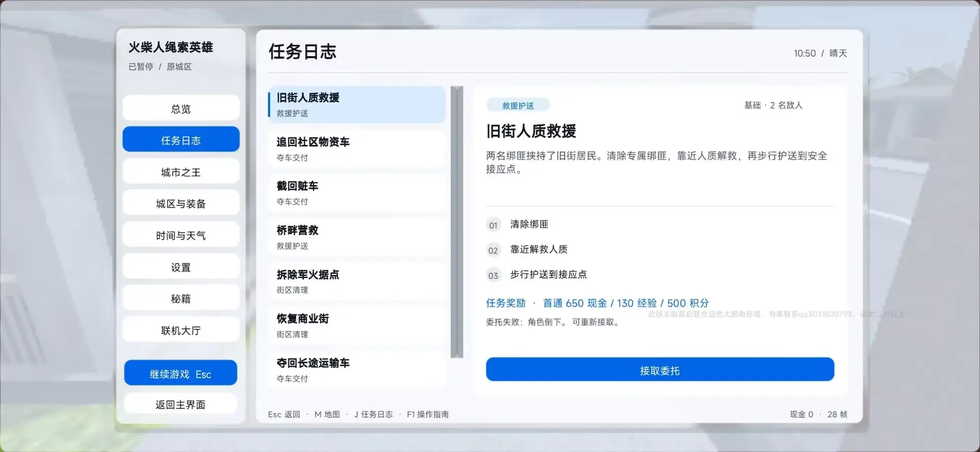The width and height of the screenshot is (980, 452).
Task: Select the 桥畔营救 mission
Action: (x=357, y=237)
